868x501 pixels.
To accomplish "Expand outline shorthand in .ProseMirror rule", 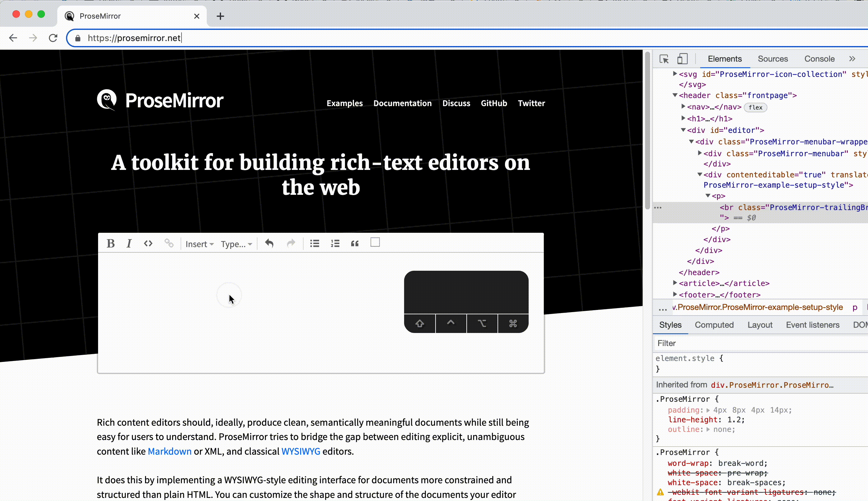I will pyautogui.click(x=708, y=429).
